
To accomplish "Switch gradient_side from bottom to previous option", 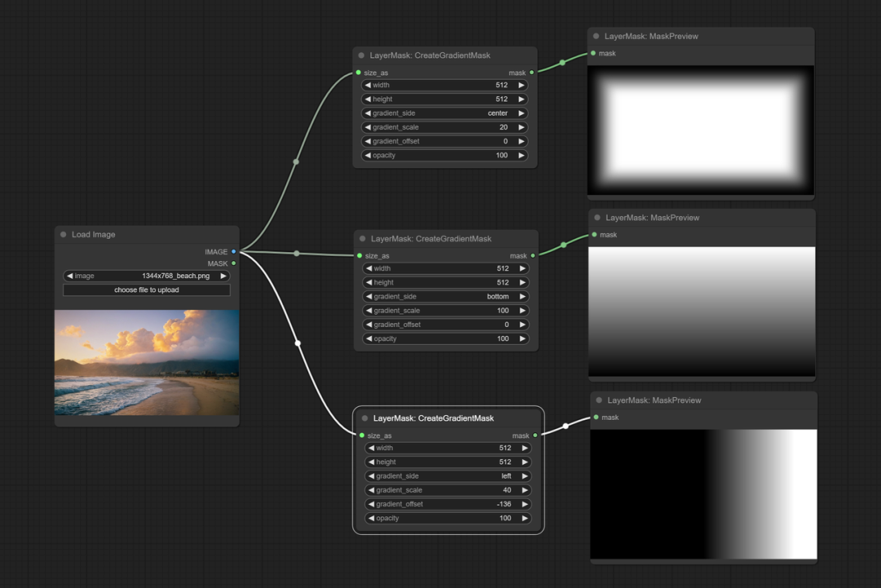I will click(x=369, y=297).
